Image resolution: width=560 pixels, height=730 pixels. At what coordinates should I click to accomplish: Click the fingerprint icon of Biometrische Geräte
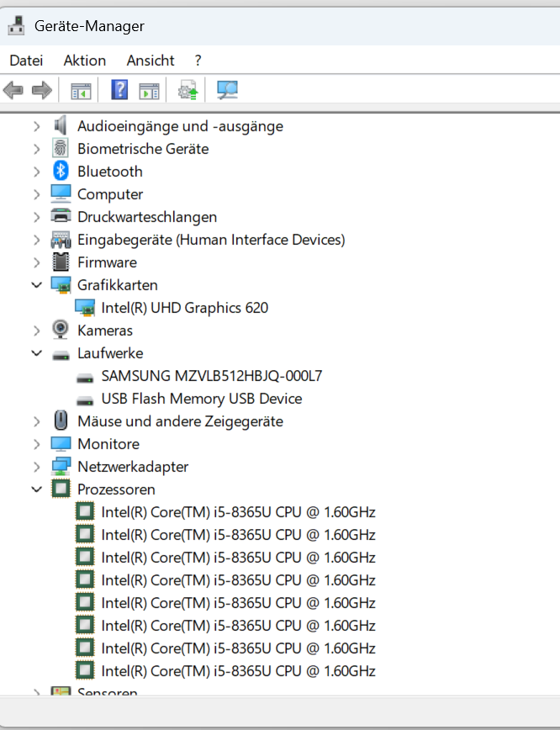(61, 149)
